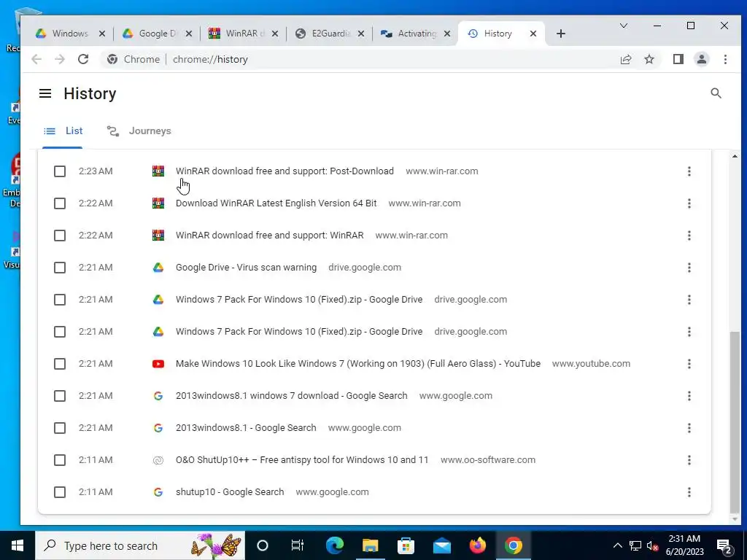Check the O&O ShutUp10++ entry checkbox
Screen dimensions: 747x560
click(60, 460)
